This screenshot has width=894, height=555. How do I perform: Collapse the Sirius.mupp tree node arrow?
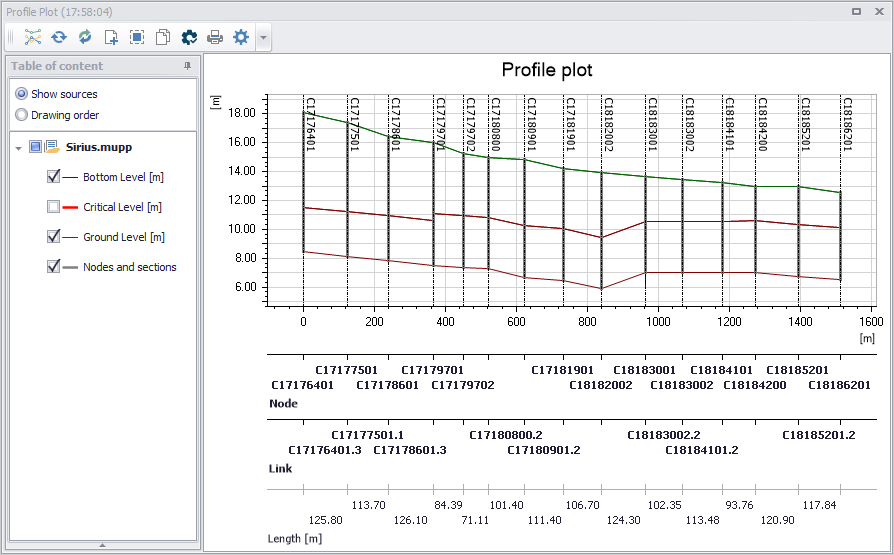[x=18, y=148]
